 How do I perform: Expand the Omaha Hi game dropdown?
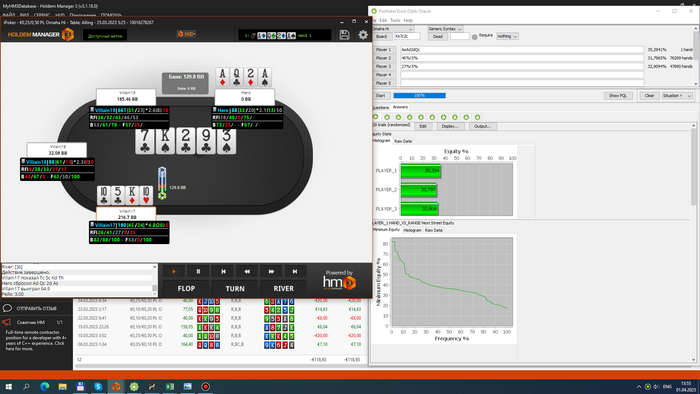tap(393, 29)
